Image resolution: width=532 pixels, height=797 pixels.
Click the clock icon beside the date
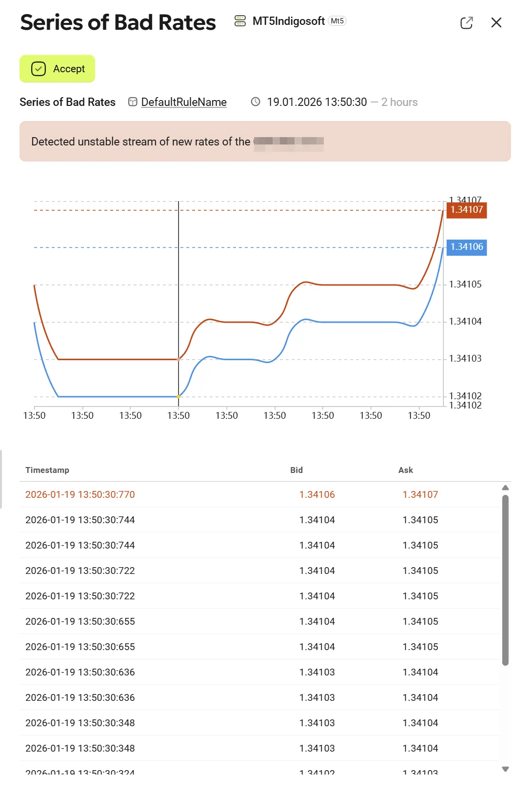[256, 102]
